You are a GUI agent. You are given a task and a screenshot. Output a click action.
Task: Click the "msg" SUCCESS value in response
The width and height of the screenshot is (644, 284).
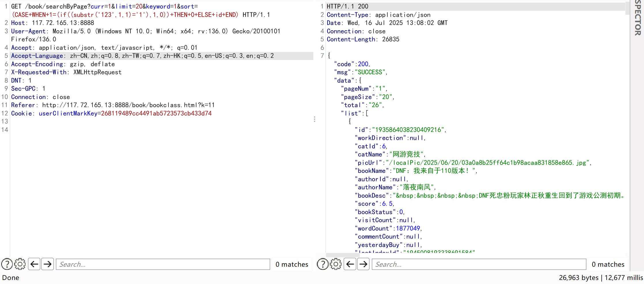(370, 72)
